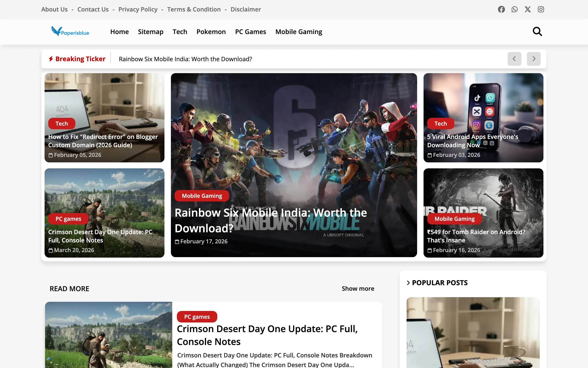This screenshot has height=368, width=588.
Task: Open featured Crimson Desert card title
Action: 100,236
